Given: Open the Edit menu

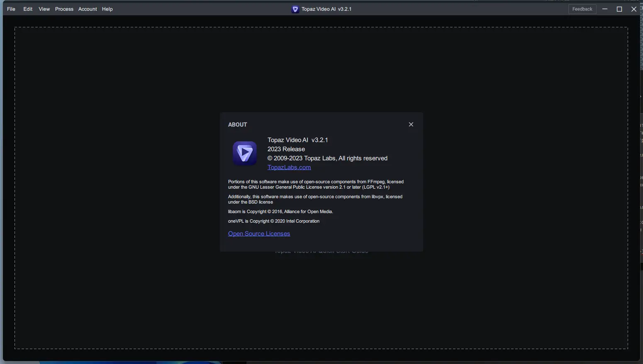Looking at the screenshot, I should [28, 9].
